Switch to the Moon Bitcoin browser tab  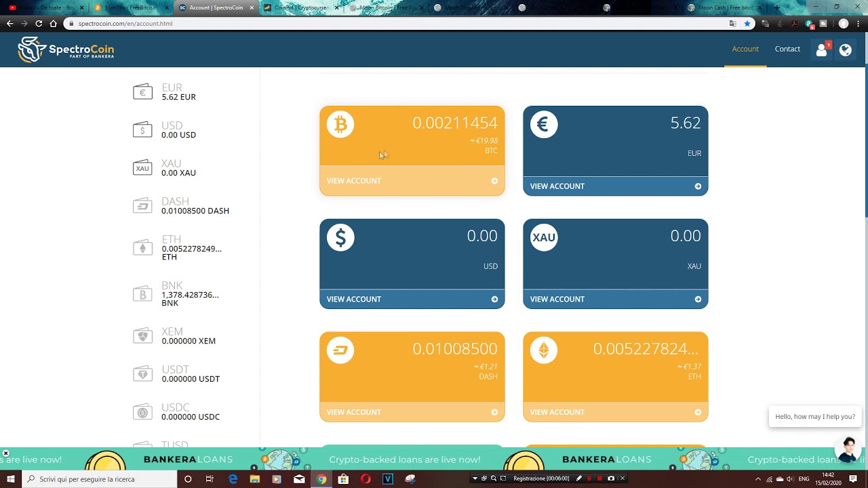[x=387, y=7]
